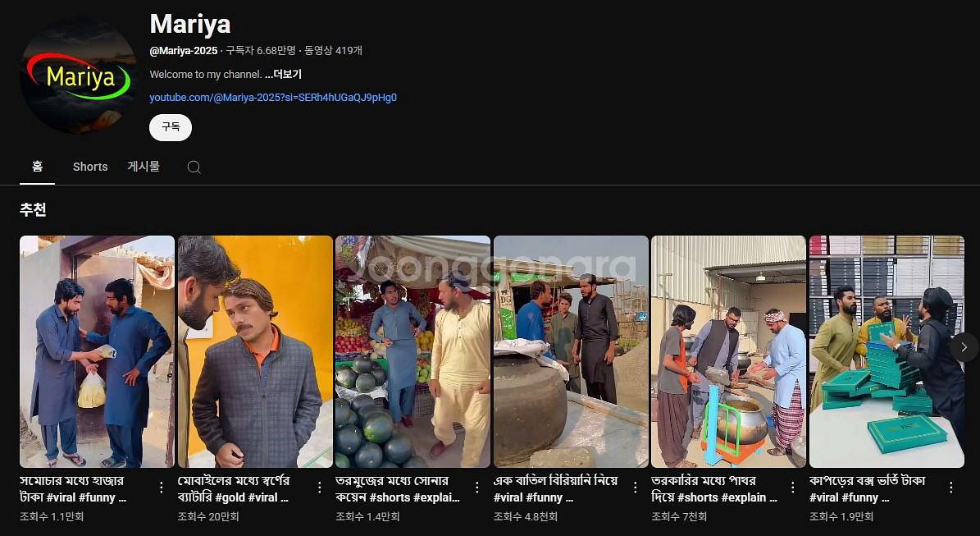Click the 조회수 1.9만회 view count
Screen dimensions: 980x536
click(x=841, y=516)
